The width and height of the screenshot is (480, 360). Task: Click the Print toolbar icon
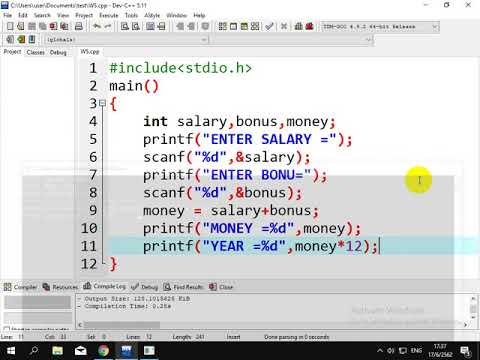tap(79, 26)
